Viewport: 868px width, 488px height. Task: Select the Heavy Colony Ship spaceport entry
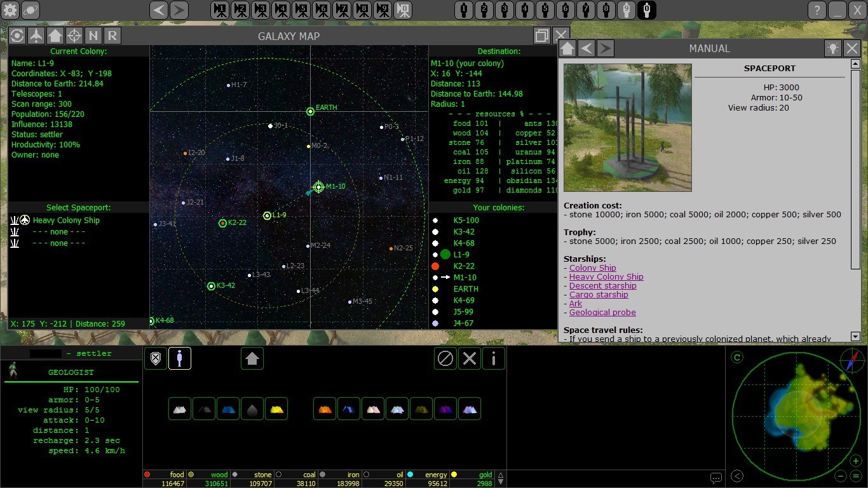66,220
